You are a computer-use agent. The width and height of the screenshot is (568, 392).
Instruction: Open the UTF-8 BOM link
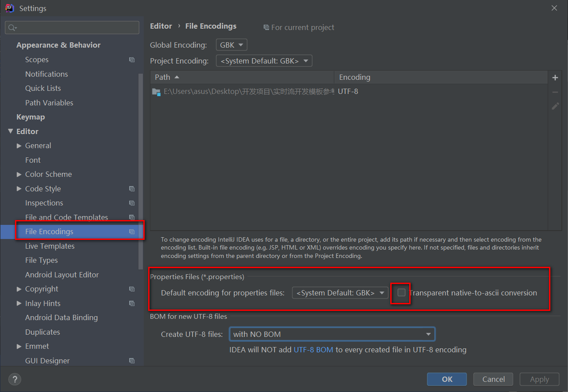pyautogui.click(x=314, y=350)
